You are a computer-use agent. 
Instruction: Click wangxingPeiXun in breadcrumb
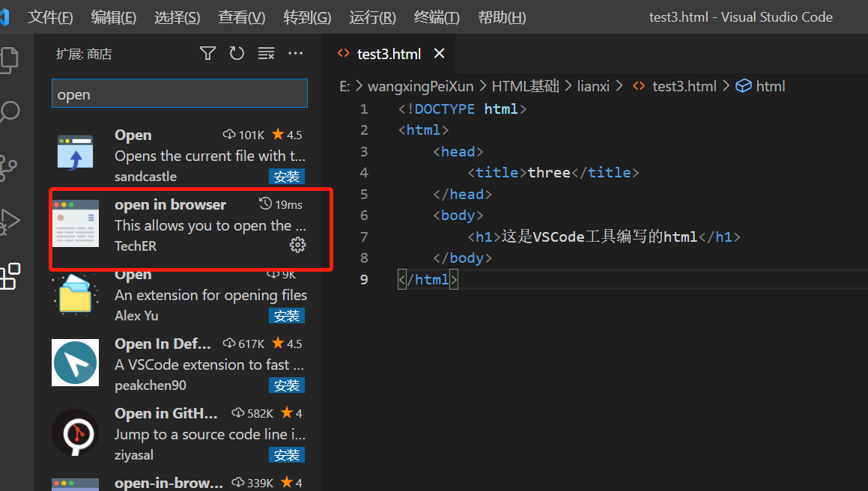point(421,86)
